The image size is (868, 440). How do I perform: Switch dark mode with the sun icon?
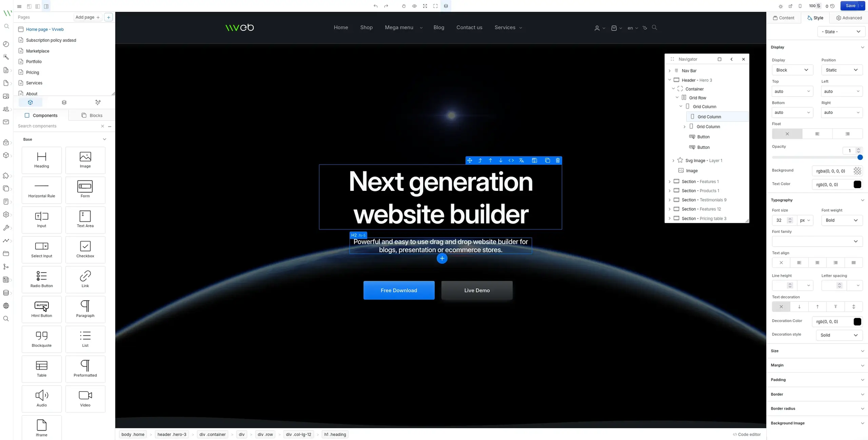[x=780, y=6]
